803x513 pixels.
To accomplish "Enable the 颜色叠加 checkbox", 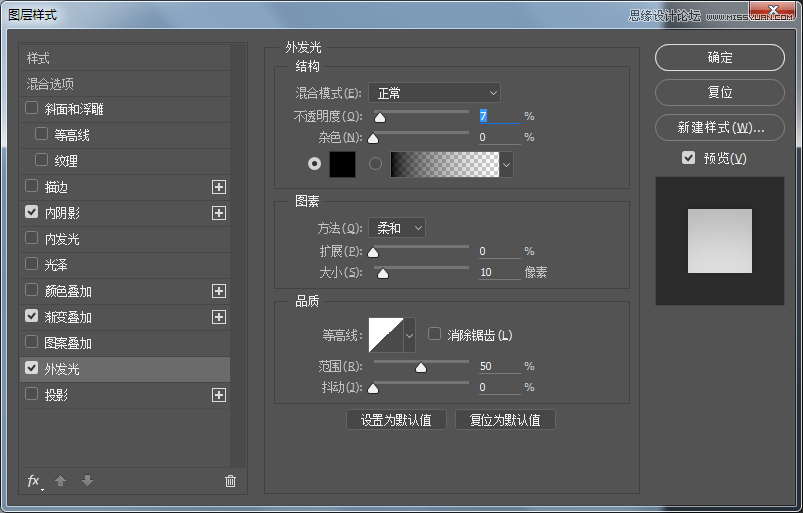I will click(x=32, y=290).
